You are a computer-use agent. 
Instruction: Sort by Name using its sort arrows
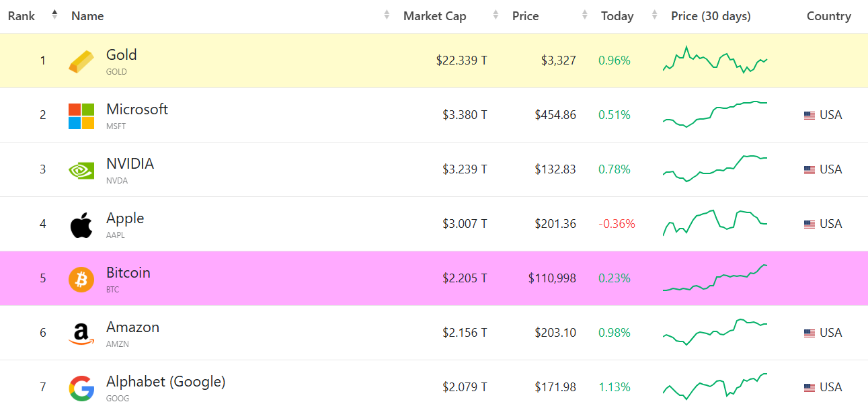(x=387, y=15)
